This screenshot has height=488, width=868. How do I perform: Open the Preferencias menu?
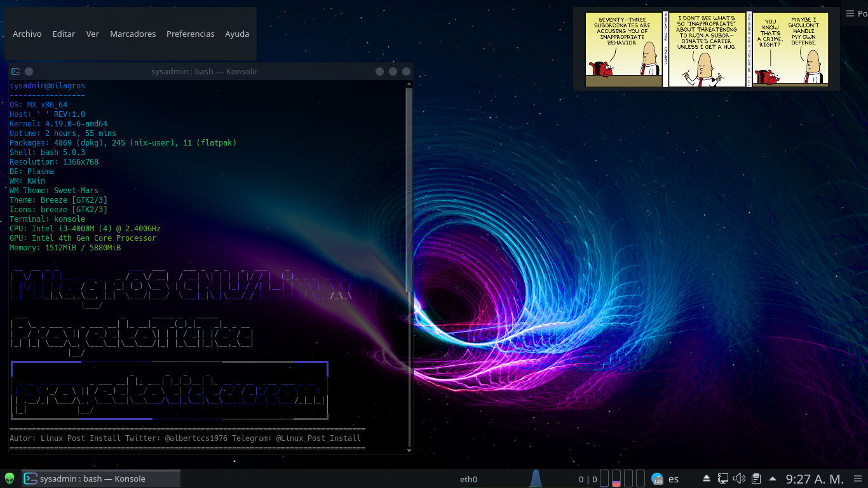click(x=191, y=34)
